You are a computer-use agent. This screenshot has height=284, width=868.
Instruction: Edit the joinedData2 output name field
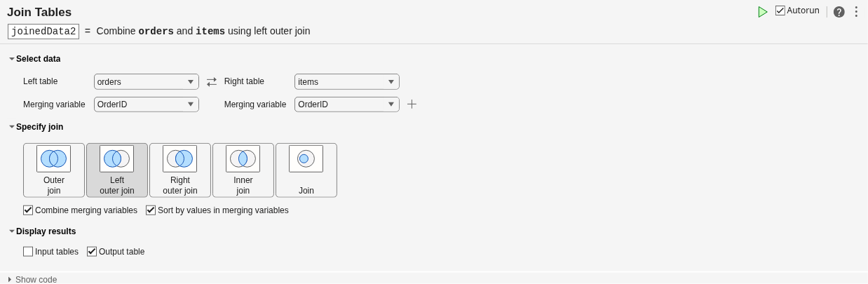pyautogui.click(x=43, y=32)
